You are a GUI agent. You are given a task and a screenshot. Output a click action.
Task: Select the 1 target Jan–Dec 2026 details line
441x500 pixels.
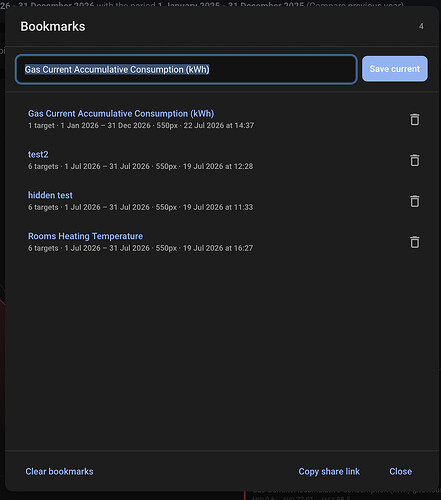point(141,126)
